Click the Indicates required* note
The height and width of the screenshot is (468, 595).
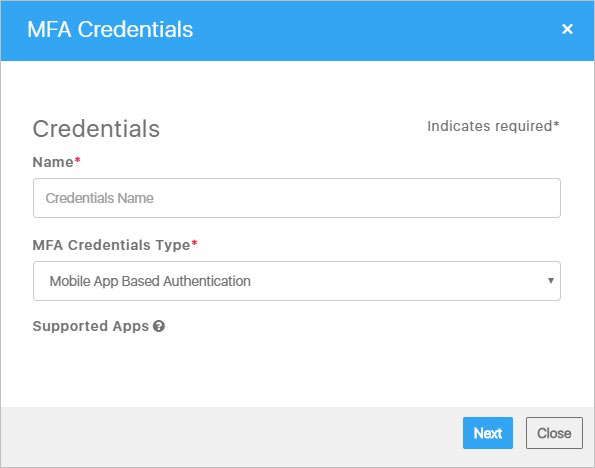(493, 126)
